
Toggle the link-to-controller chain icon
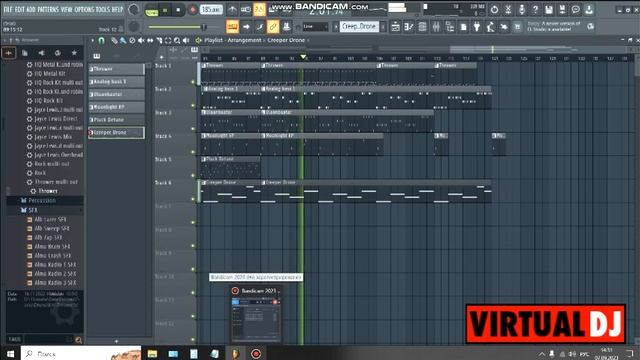[x=273, y=27]
